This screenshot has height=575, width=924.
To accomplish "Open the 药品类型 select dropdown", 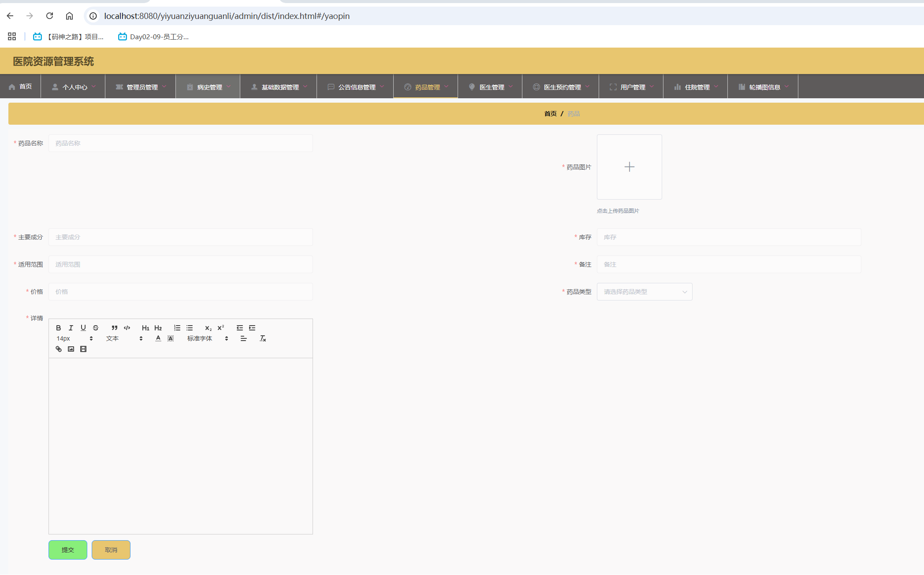I will (x=644, y=292).
